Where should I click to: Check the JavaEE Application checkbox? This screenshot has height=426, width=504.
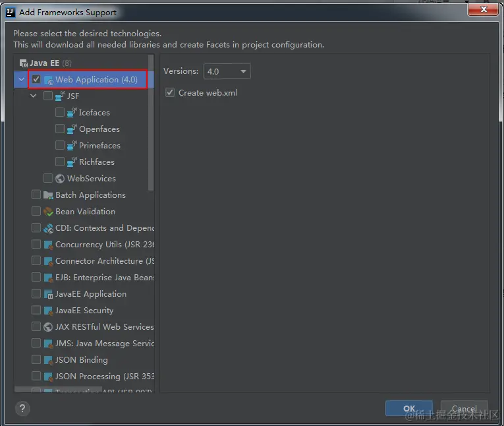[x=36, y=293]
